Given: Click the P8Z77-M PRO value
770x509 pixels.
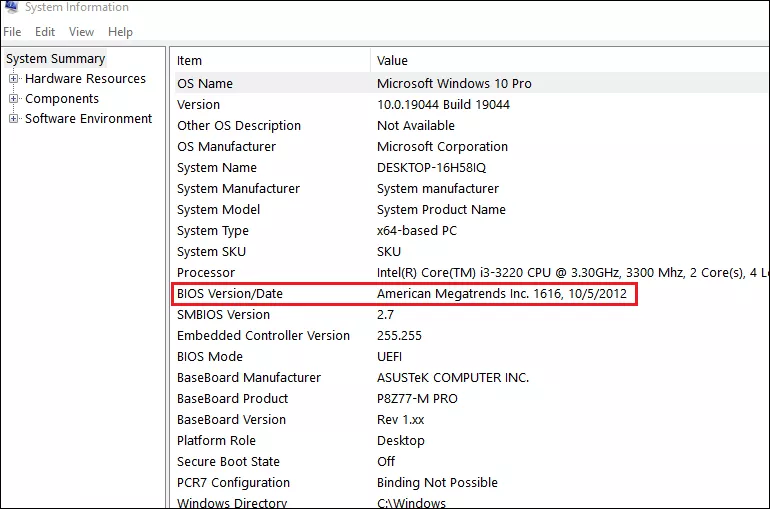Looking at the screenshot, I should pyautogui.click(x=417, y=399).
